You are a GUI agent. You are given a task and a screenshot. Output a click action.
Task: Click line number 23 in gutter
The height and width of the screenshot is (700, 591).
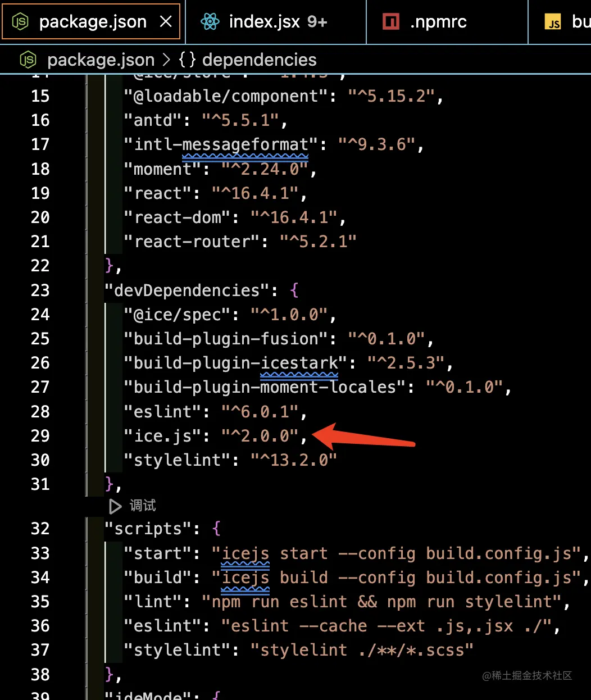[x=40, y=290]
